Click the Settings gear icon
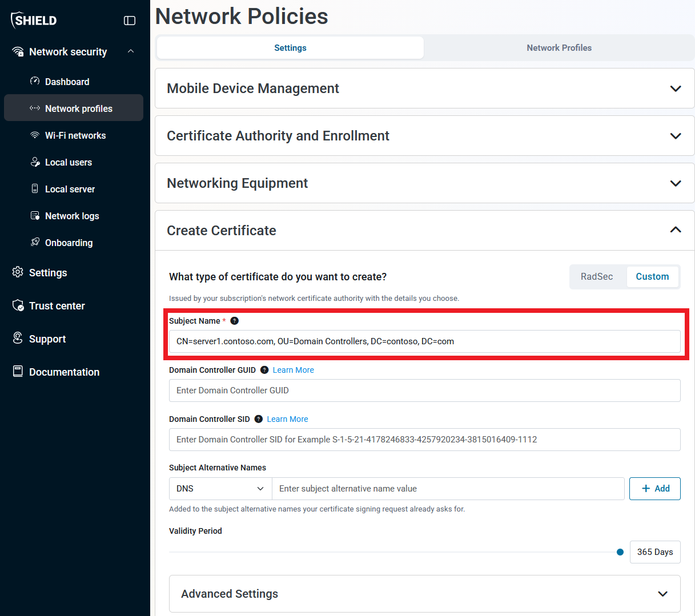Screen dimensions: 695x616 tap(18, 272)
